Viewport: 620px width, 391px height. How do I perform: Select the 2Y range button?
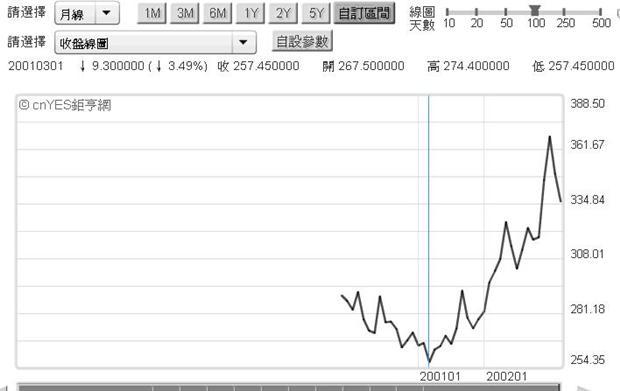click(x=283, y=13)
